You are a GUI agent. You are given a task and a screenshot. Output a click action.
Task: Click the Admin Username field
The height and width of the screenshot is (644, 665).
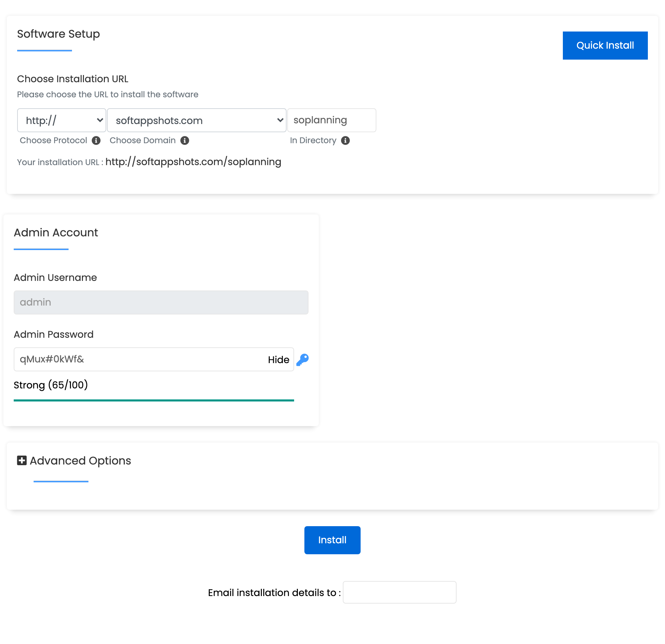[x=161, y=302]
